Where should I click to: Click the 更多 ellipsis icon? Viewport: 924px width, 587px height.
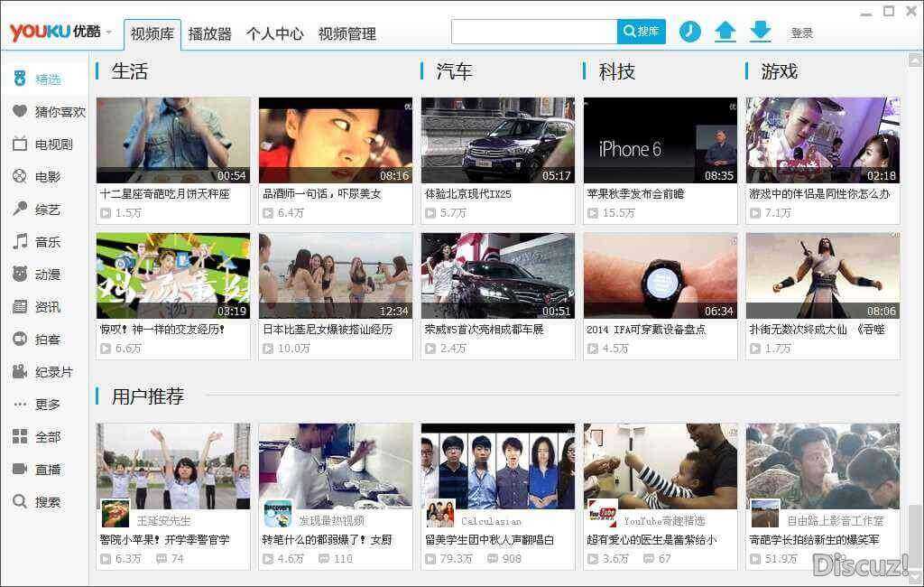tap(20, 404)
